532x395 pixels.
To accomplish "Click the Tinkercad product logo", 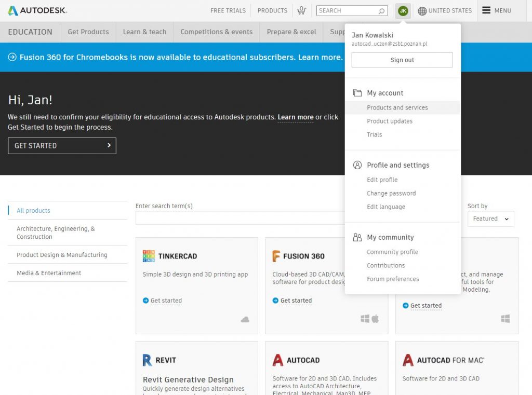I will pyautogui.click(x=149, y=256).
